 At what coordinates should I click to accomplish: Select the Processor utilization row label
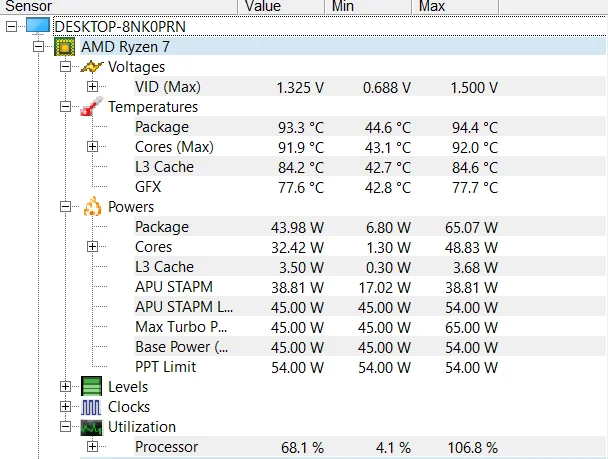(x=166, y=447)
